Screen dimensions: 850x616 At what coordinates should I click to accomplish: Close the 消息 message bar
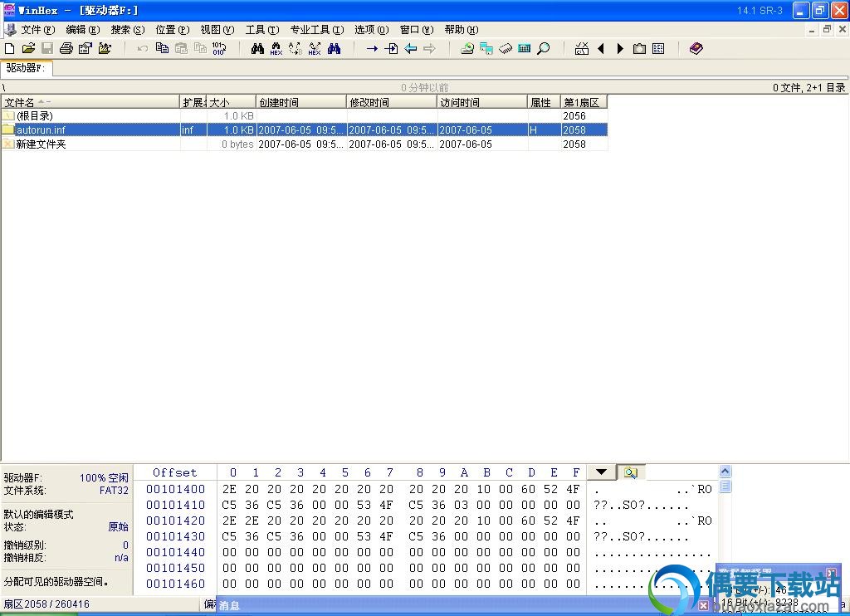tap(703, 606)
